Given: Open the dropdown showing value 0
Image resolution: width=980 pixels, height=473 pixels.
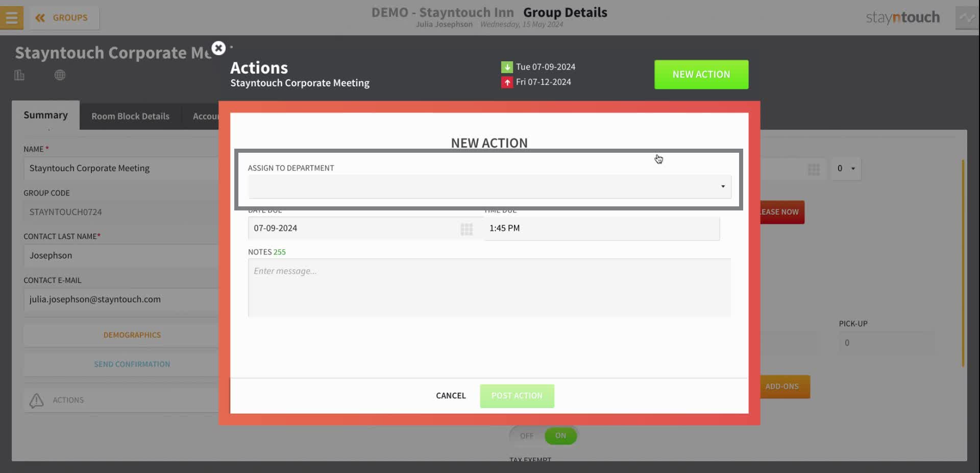Looking at the screenshot, I should click(846, 169).
